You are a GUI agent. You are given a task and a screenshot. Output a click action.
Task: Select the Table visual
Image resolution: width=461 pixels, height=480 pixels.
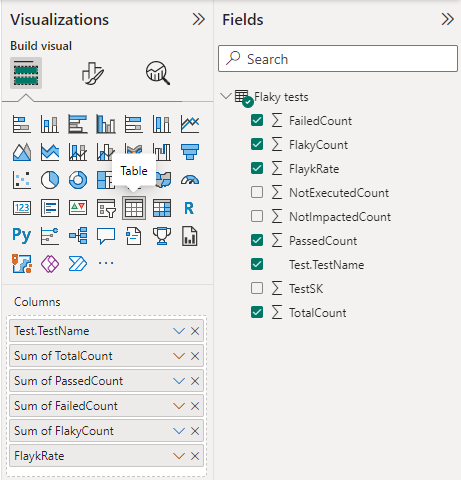point(134,208)
